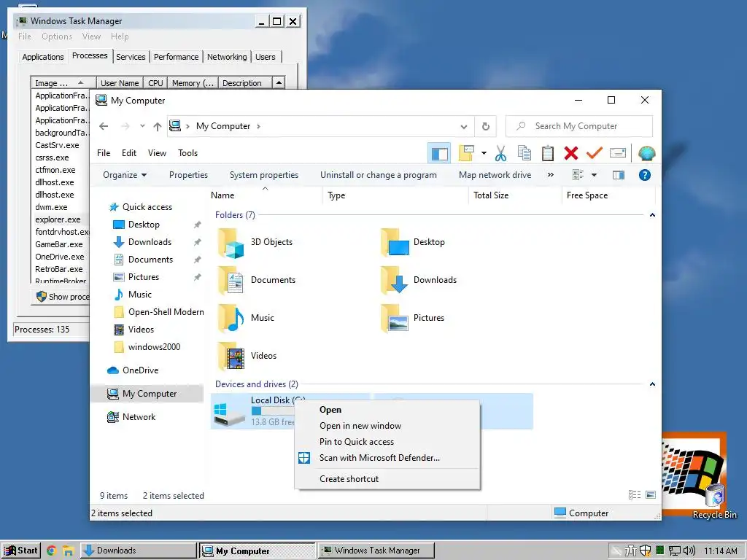747x560 pixels.
Task: Click the volume speaker tray icon
Action: tap(689, 551)
